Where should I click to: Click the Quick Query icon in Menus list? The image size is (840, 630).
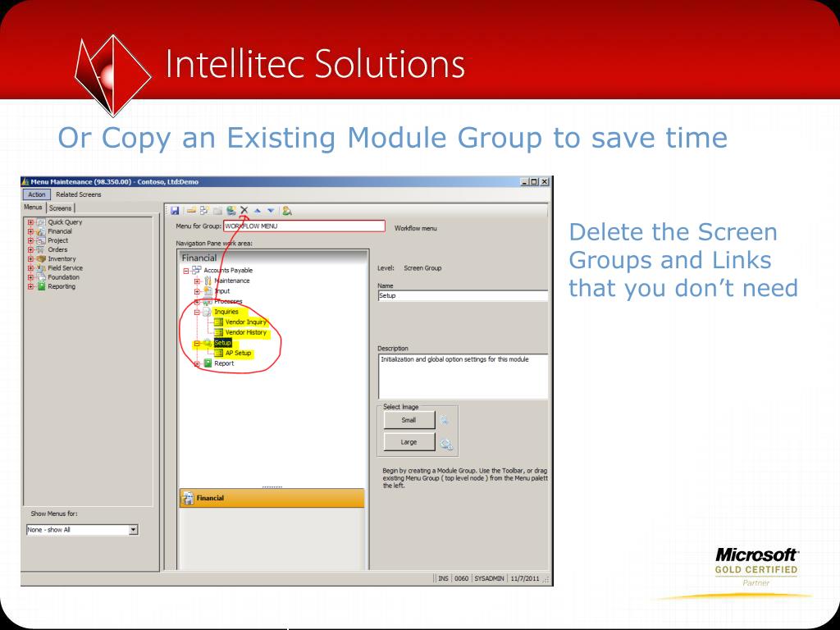(41, 222)
